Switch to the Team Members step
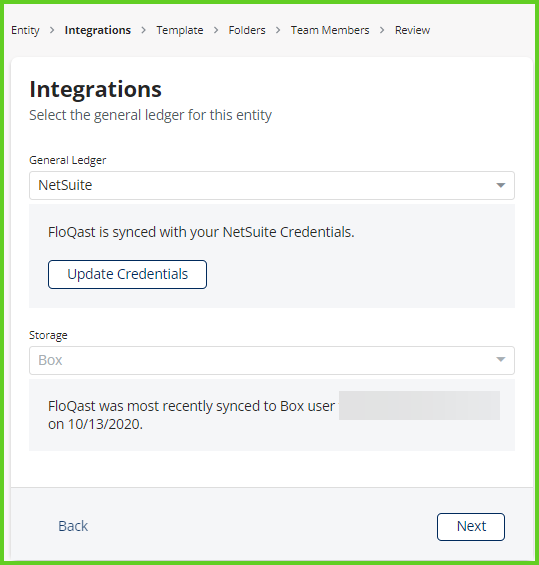 (x=330, y=30)
